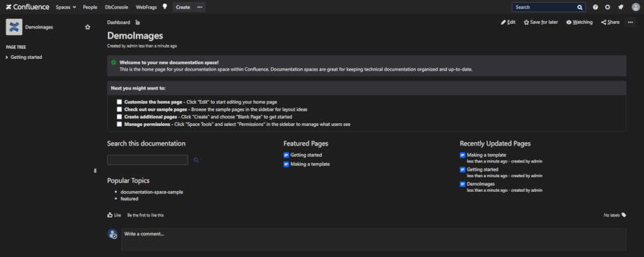The height and width of the screenshot is (257, 644).
Task: Toggle the Watching eye button
Action: click(580, 22)
